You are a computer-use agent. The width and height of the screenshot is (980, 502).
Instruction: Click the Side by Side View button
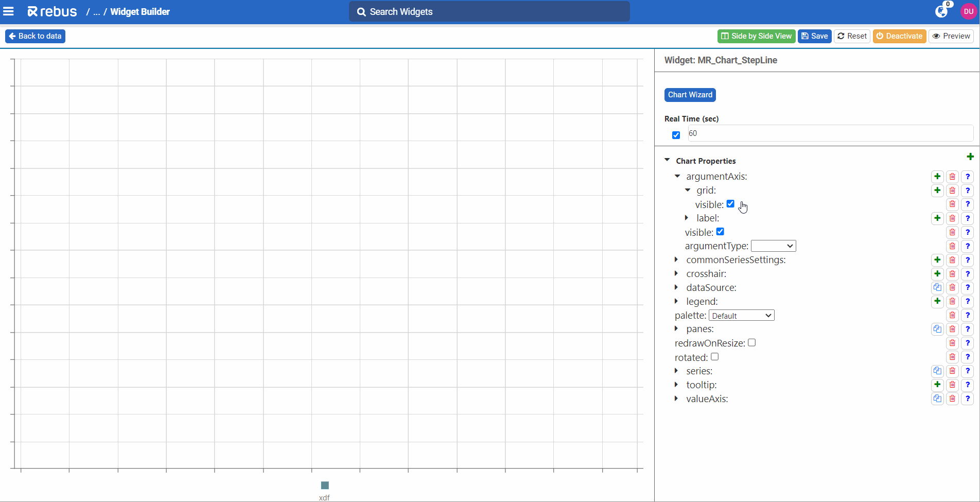point(756,36)
